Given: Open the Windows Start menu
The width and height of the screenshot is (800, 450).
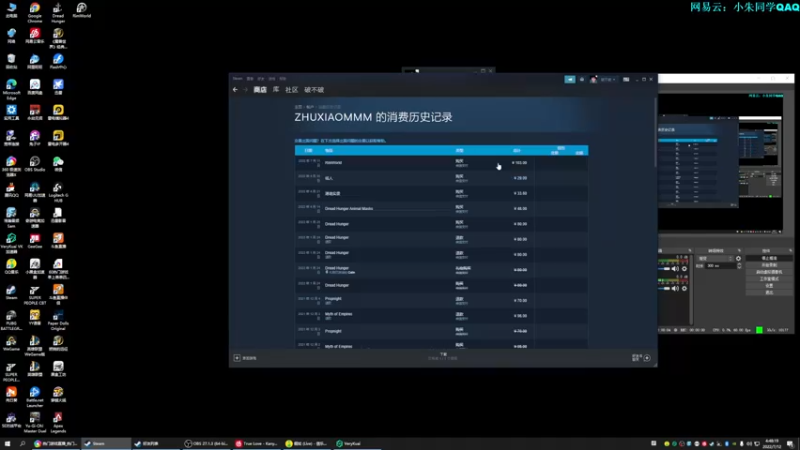Looking at the screenshot, I should 7,444.
